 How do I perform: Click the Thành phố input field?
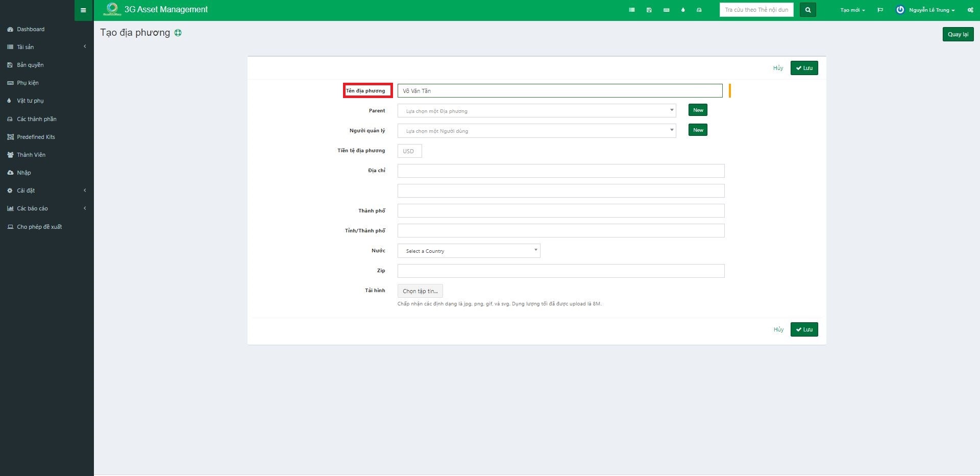click(560, 211)
